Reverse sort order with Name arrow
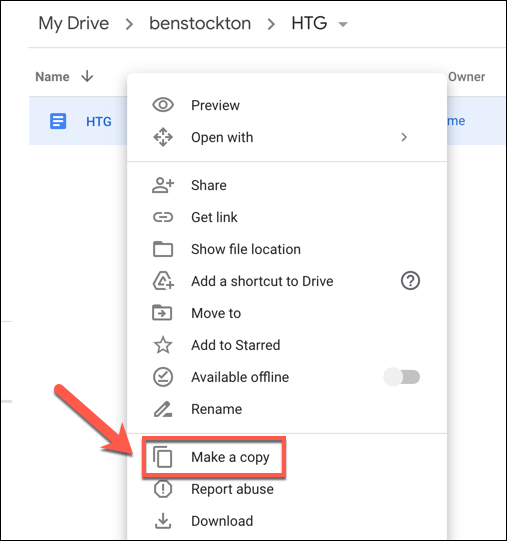The width and height of the screenshot is (507, 541). 87,76
